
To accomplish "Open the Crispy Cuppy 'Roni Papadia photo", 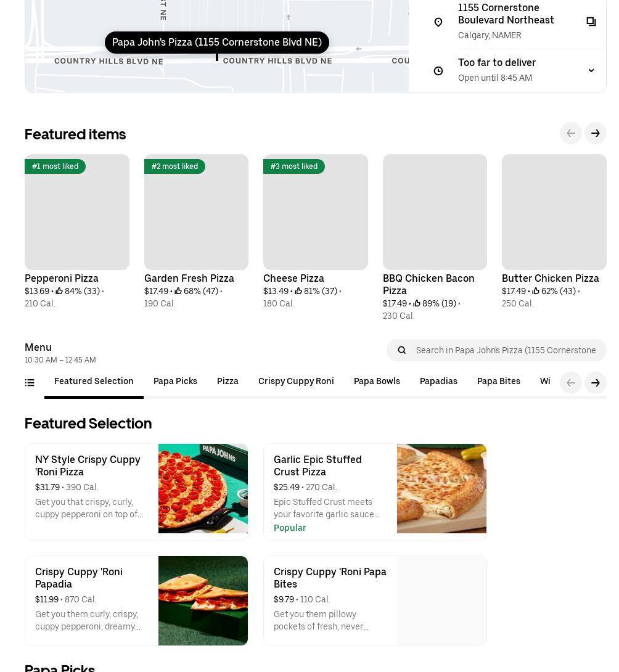I will (x=203, y=600).
